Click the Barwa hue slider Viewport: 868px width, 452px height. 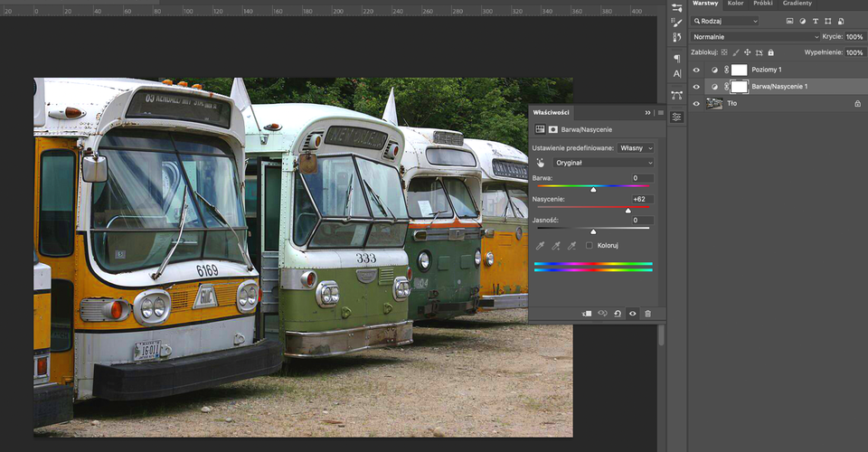[593, 187]
